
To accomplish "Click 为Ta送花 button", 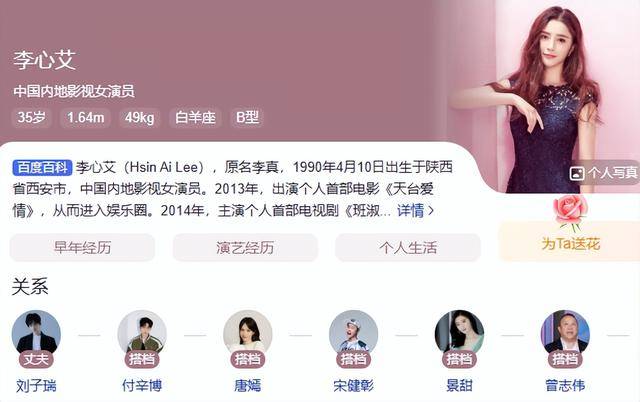I will pyautogui.click(x=570, y=241).
